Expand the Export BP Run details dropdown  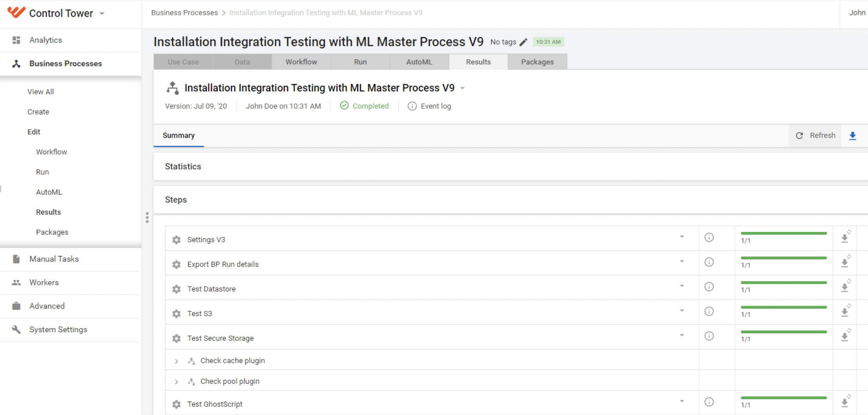coord(682,262)
